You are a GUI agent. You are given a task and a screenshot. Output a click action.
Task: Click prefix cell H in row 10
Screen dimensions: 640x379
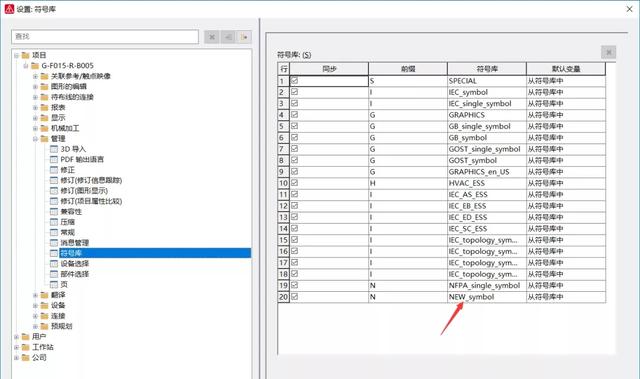[x=408, y=183]
